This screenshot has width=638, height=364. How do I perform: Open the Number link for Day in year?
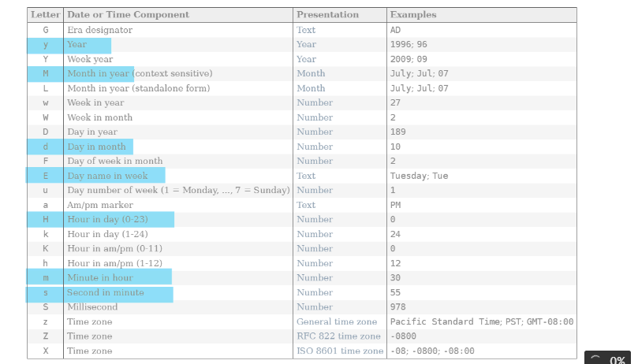(x=315, y=132)
